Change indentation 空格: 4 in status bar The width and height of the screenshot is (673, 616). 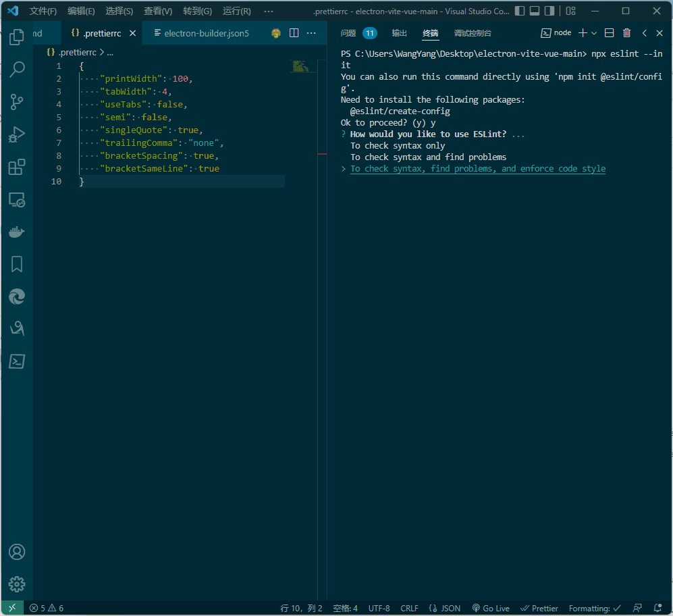[x=345, y=608]
